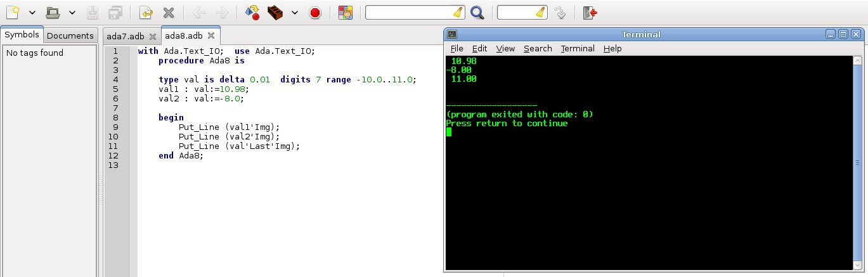The width and height of the screenshot is (868, 277).
Task: Click the 'val1 : val:=10.98;' line
Action: tap(204, 89)
